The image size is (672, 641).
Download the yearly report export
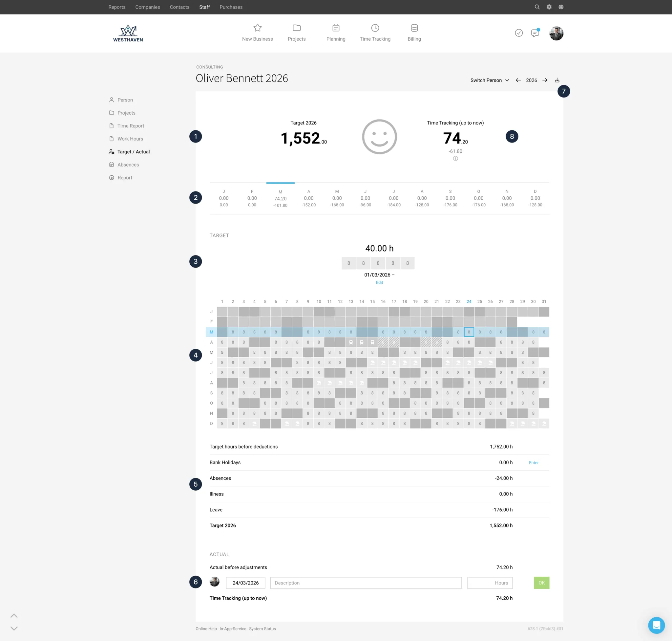pyautogui.click(x=557, y=79)
